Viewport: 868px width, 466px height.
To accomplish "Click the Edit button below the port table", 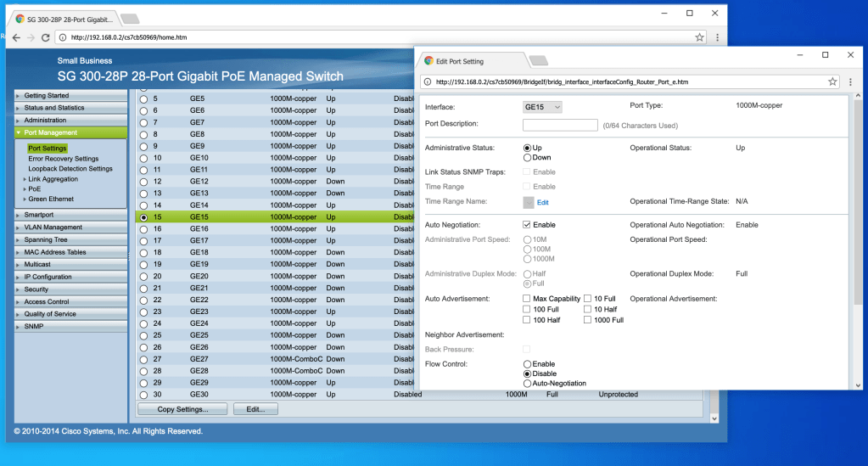I will 255,409.
